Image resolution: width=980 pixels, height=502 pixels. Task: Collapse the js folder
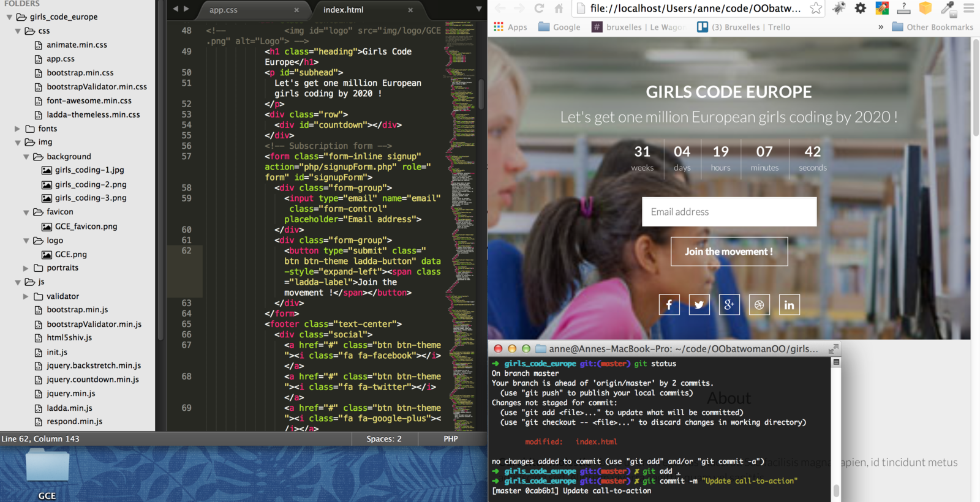pos(18,282)
